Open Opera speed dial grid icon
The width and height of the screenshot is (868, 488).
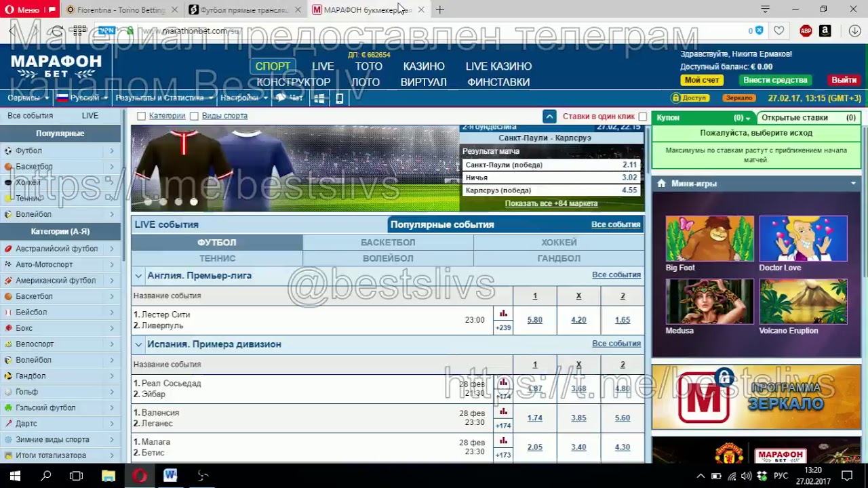click(79, 30)
